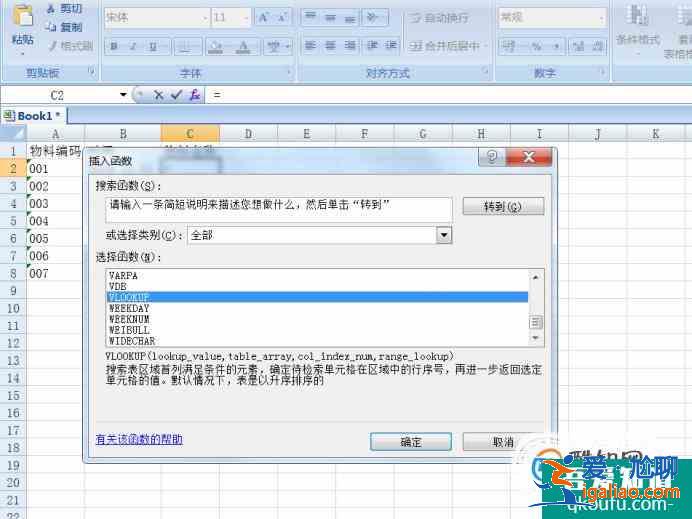Click the function search description box

(x=279, y=209)
